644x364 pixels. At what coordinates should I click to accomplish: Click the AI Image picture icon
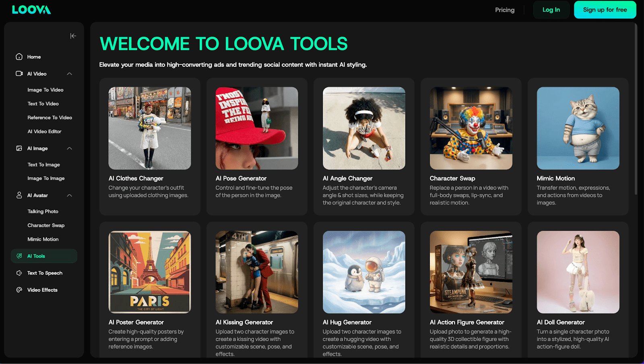[19, 148]
